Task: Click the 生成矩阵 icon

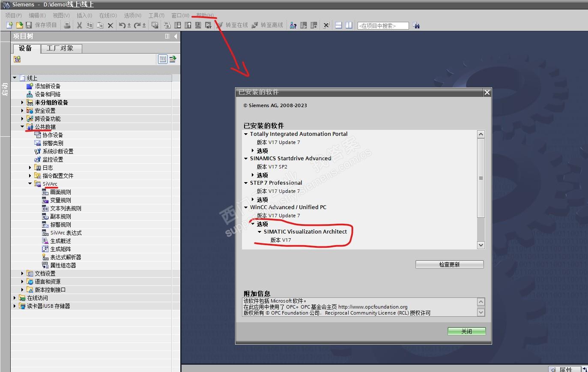Action: (45, 249)
